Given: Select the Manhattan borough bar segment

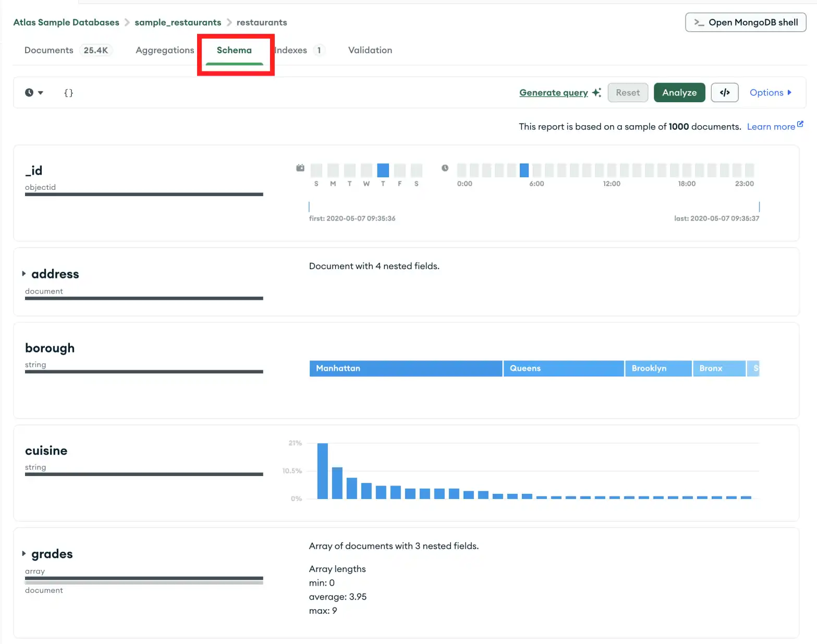Looking at the screenshot, I should [406, 368].
